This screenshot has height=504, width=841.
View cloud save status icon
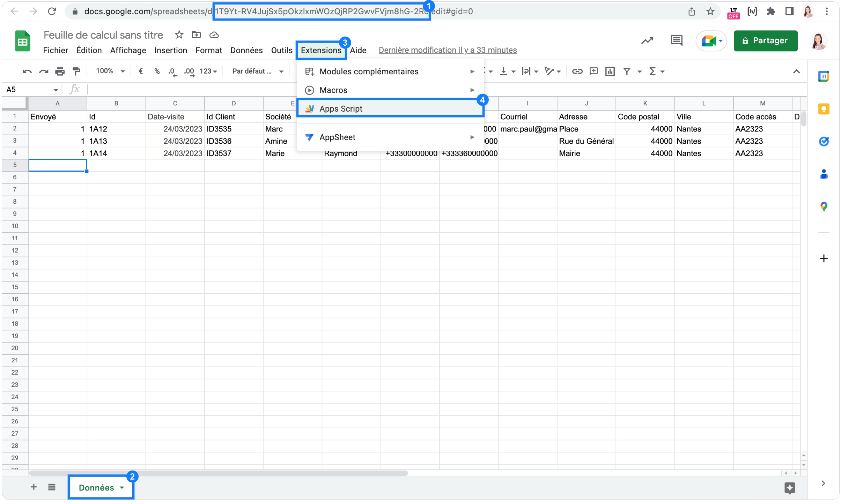tap(214, 35)
